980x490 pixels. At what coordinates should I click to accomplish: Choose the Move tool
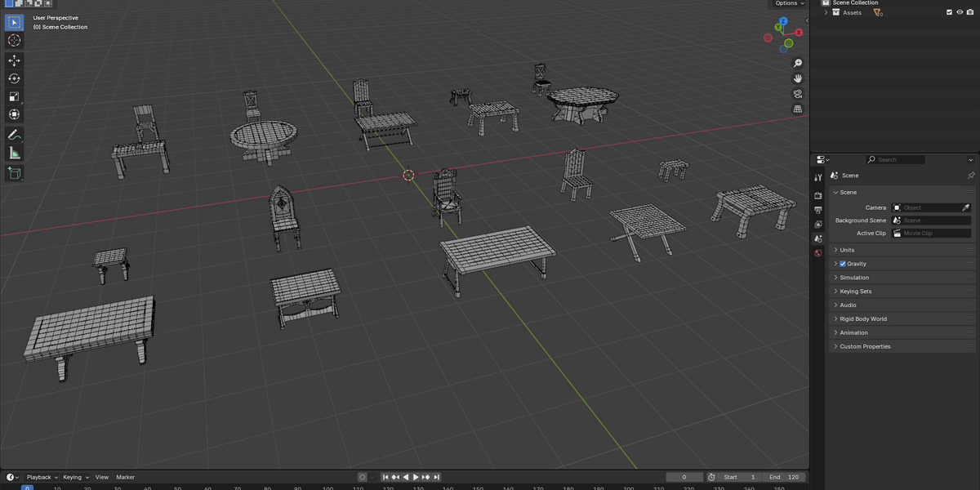point(15,60)
